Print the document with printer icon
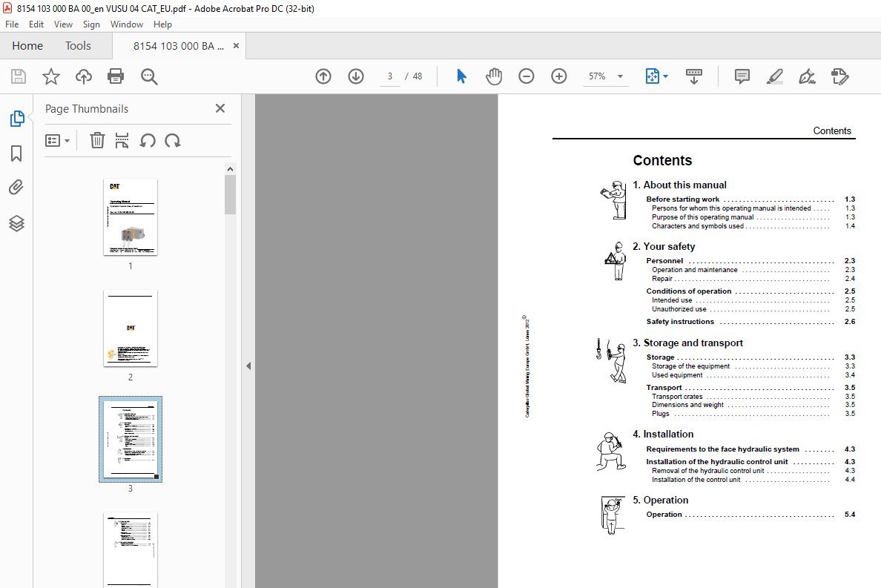881x588 pixels. point(116,76)
